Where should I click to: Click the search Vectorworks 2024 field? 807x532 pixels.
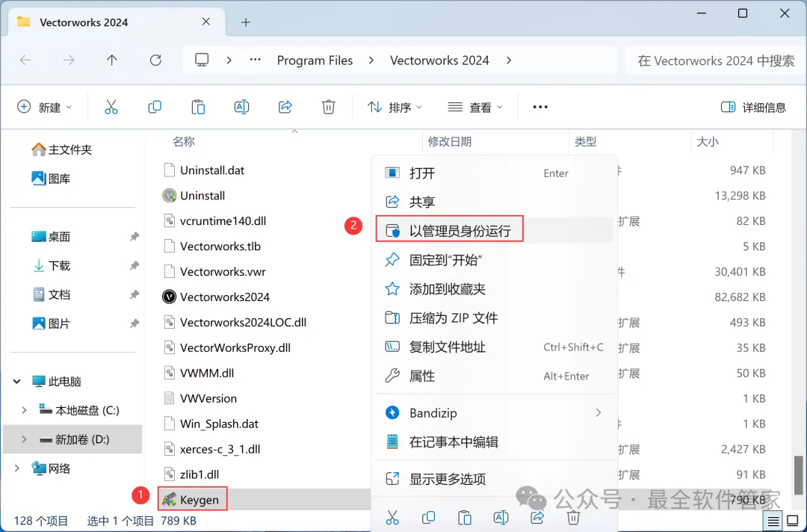pos(715,61)
